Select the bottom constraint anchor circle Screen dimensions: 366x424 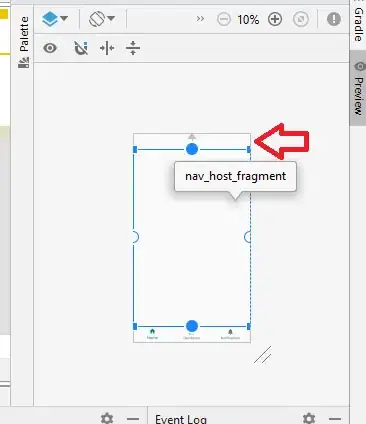click(192, 326)
